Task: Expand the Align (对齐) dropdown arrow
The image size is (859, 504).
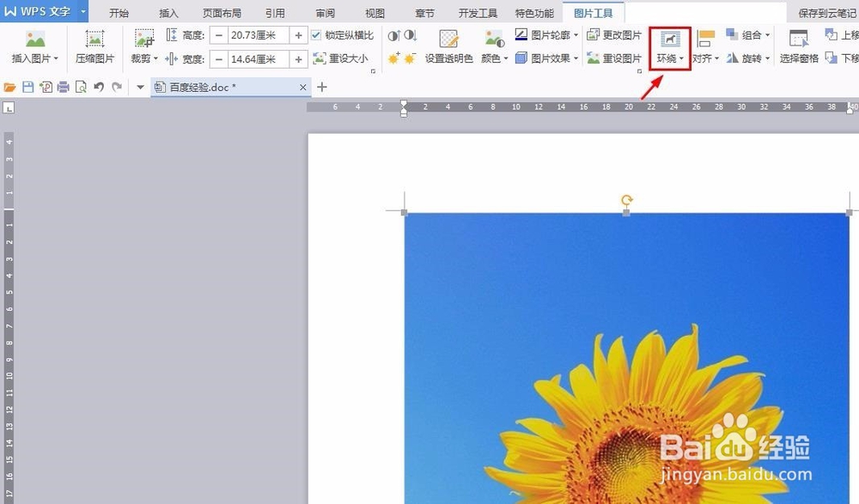Action: click(716, 58)
